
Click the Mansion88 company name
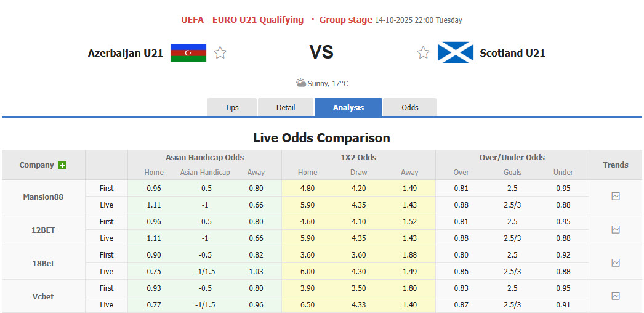pos(43,197)
